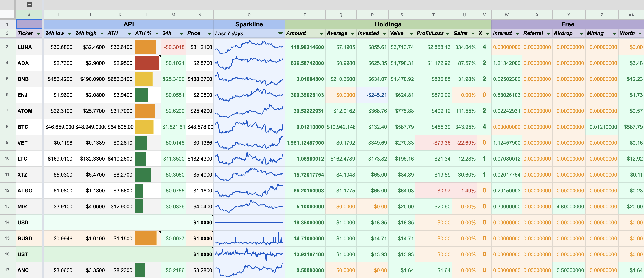This screenshot has width=644, height=278.
Task: Open the Amount column filter icon
Action: [x=321, y=33]
